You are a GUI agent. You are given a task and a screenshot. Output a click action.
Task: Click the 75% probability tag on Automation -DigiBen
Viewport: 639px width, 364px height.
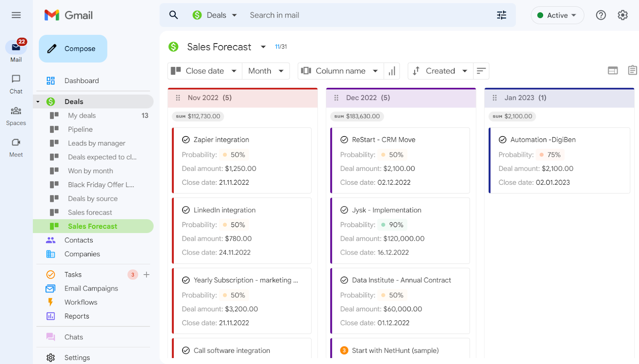pyautogui.click(x=550, y=155)
